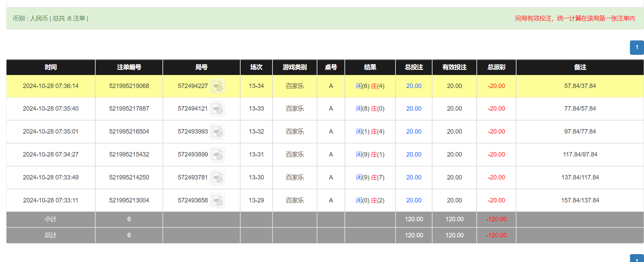Open video replay icon for round 572493993
644x262 pixels.
tap(217, 132)
